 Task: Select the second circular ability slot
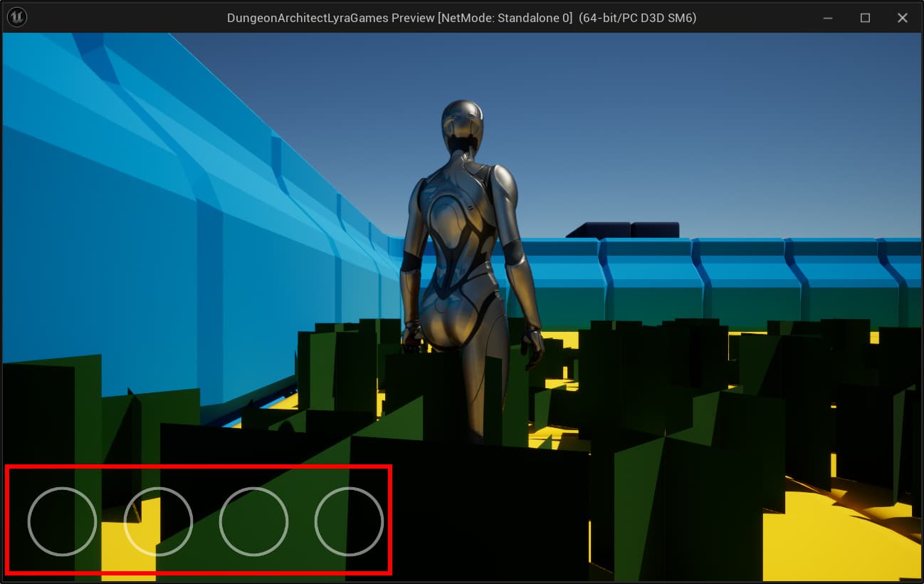click(x=158, y=521)
